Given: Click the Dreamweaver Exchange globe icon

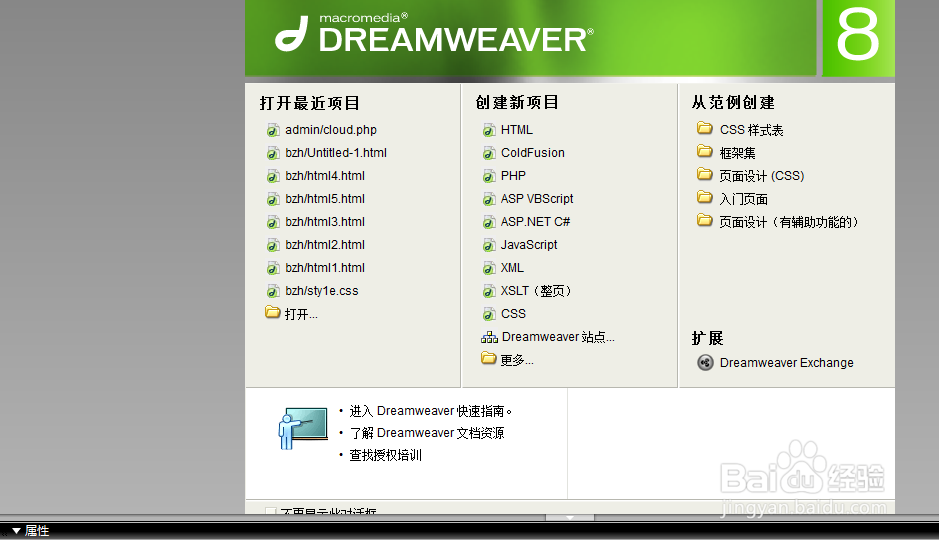Looking at the screenshot, I should pos(705,363).
